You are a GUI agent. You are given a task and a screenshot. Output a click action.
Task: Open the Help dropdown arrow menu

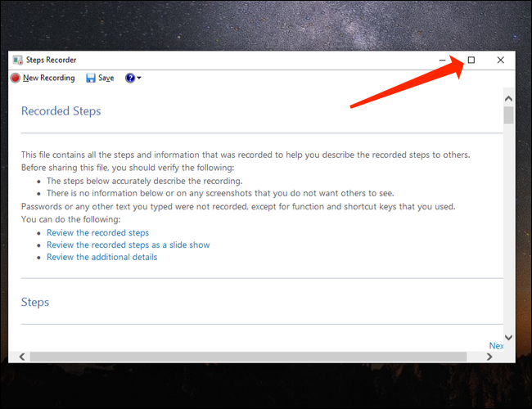139,79
